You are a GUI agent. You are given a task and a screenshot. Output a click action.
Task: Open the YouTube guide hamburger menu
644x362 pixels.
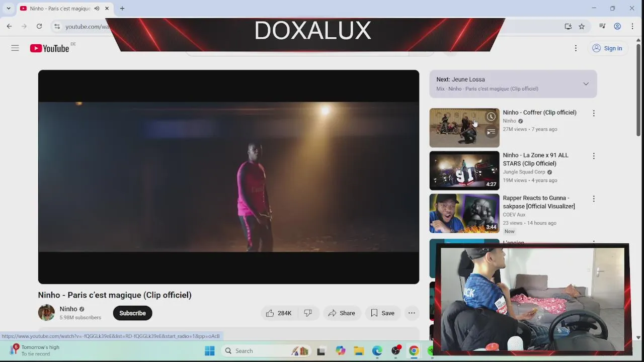(x=15, y=48)
